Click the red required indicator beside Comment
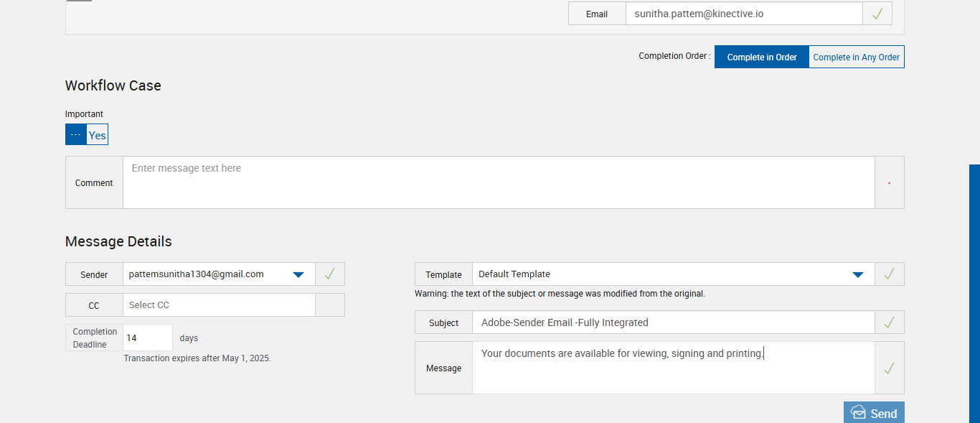The height and width of the screenshot is (423, 980). [x=889, y=183]
